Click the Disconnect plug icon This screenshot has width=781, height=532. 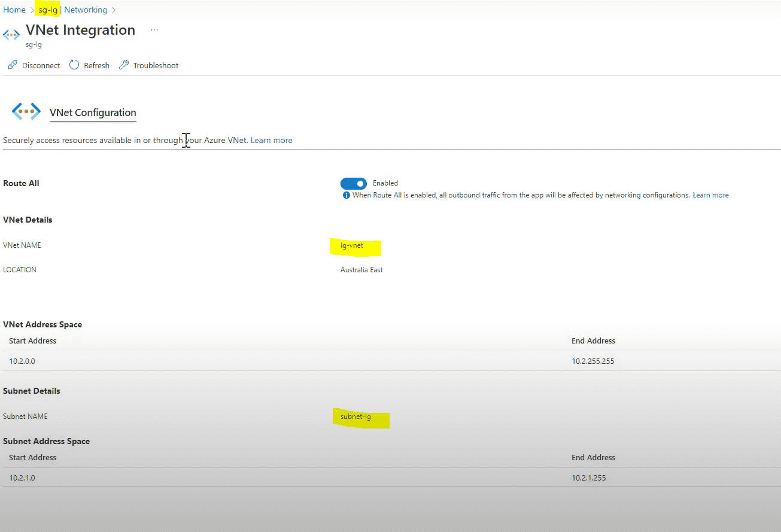(x=12, y=65)
